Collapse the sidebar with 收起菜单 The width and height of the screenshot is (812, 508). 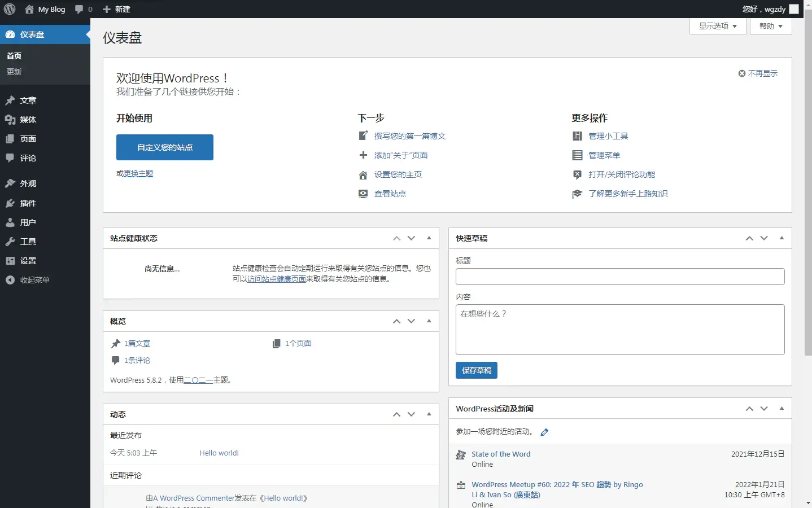pos(45,280)
